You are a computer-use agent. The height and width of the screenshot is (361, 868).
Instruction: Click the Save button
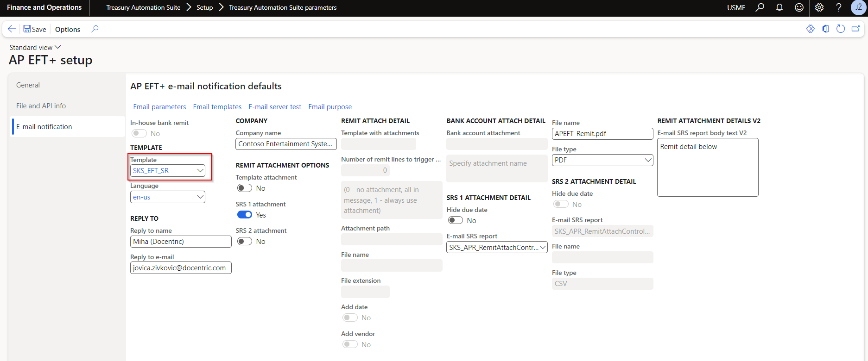[x=35, y=29]
